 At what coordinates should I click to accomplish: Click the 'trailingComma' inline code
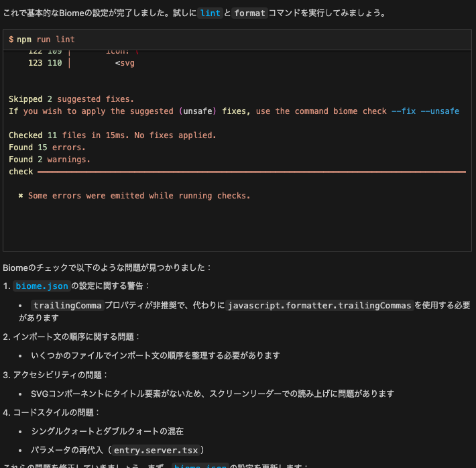(x=68, y=306)
